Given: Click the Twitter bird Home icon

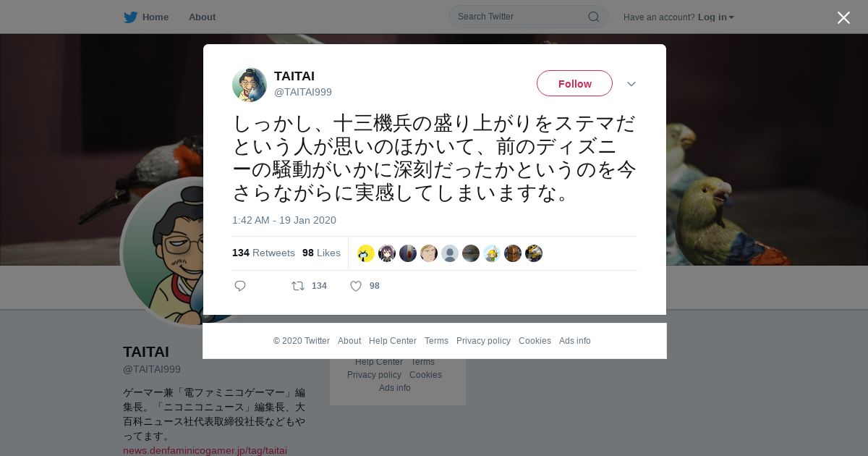Looking at the screenshot, I should (x=130, y=17).
